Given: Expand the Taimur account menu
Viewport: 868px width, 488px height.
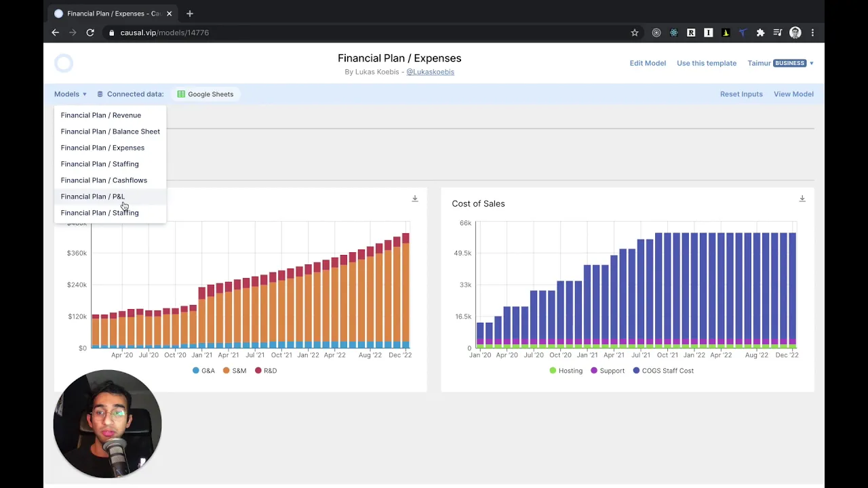Looking at the screenshot, I should pyautogui.click(x=780, y=63).
